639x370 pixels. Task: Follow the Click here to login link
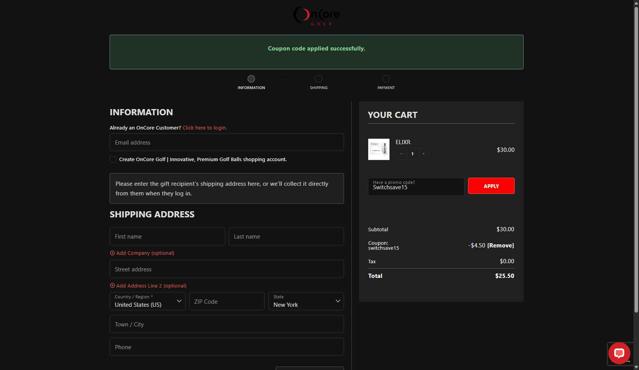coord(204,128)
